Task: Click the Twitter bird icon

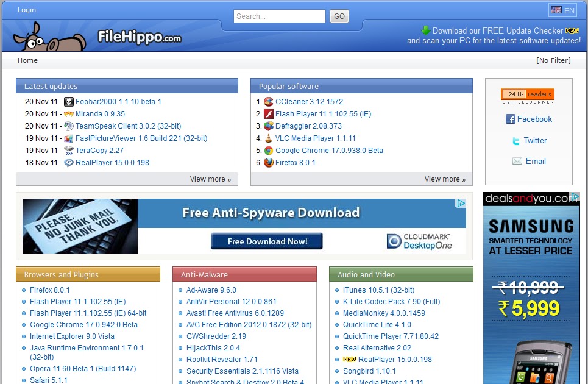Action: [516, 141]
